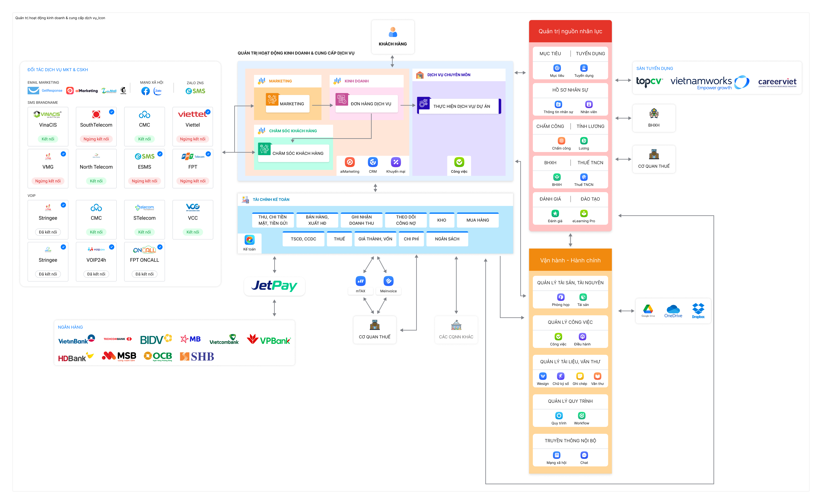
Task: Click the aiMarketing app icon
Action: (350, 162)
